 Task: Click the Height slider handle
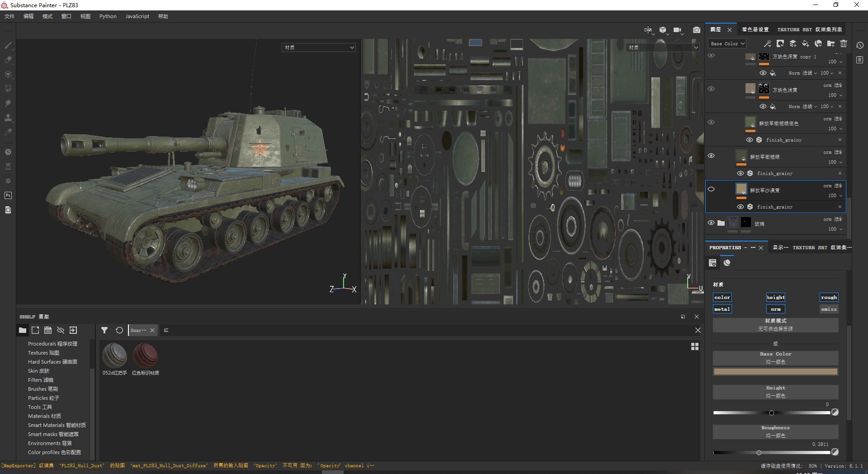click(x=772, y=412)
